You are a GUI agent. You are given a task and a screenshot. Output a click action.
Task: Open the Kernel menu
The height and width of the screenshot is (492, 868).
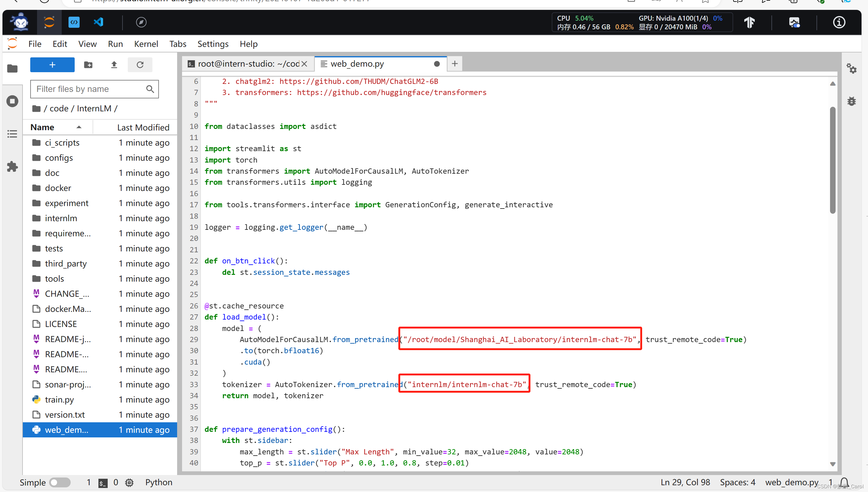(x=146, y=44)
